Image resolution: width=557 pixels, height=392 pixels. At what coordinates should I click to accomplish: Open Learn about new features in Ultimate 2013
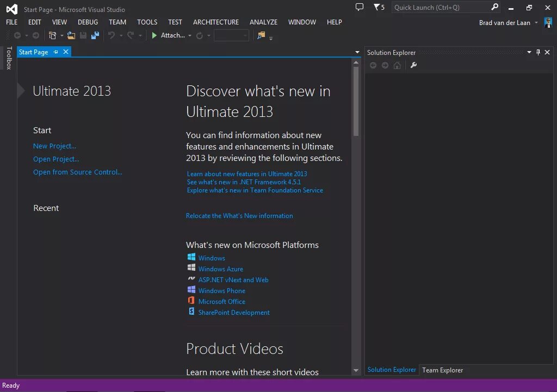[247, 173]
